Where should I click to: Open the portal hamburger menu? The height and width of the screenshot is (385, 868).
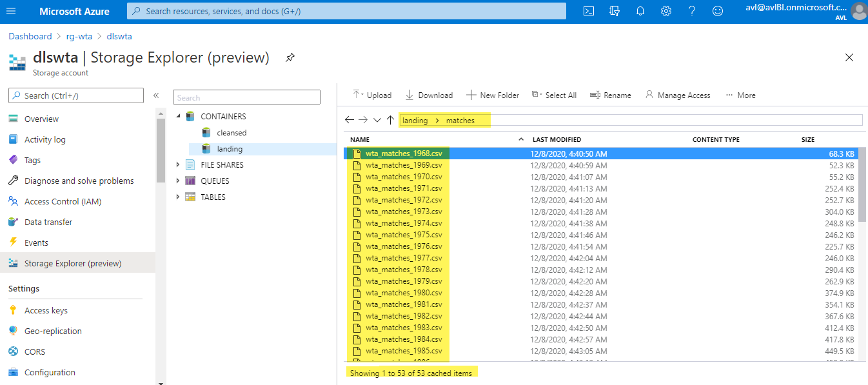(11, 11)
